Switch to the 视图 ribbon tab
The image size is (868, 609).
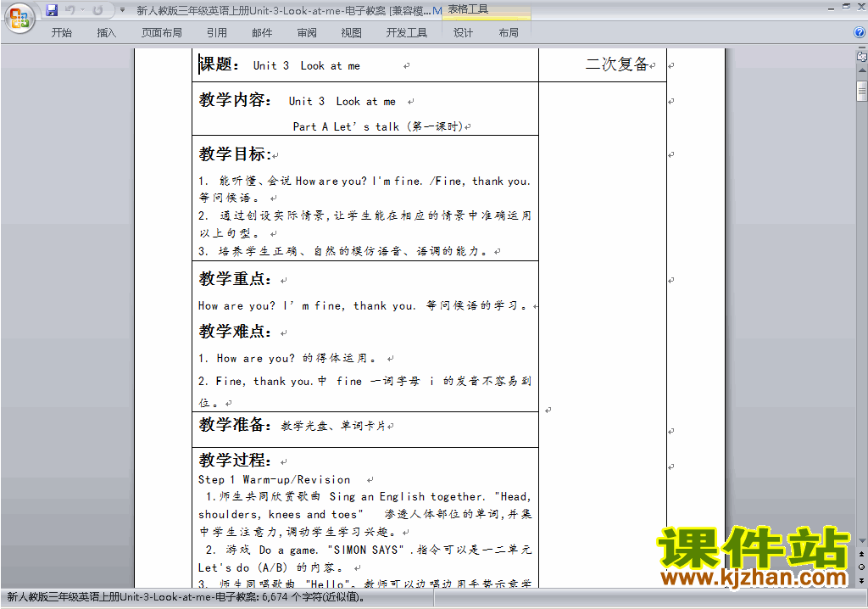pyautogui.click(x=352, y=33)
